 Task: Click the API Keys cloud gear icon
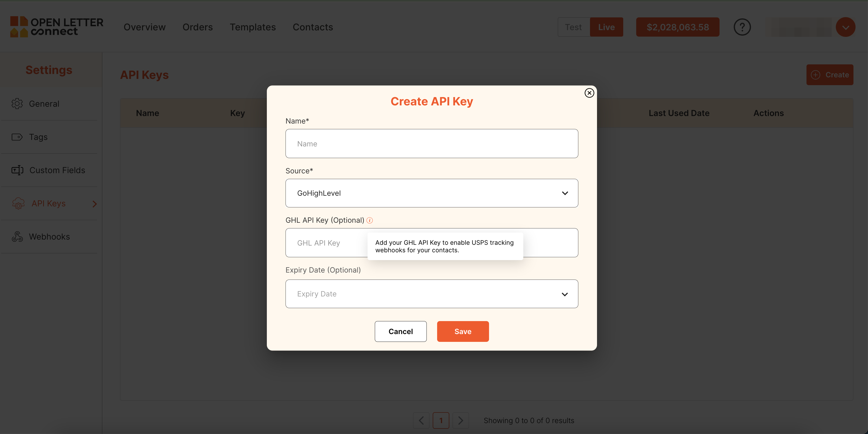pos(18,204)
